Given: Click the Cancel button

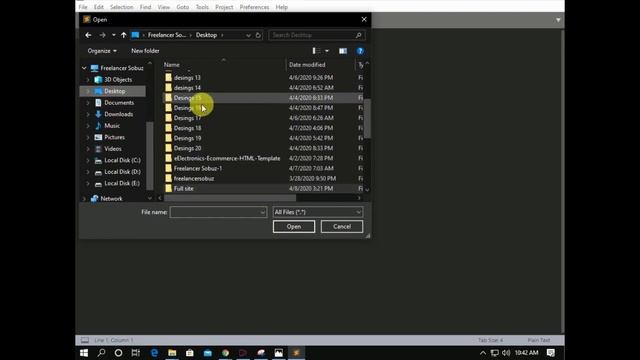Looking at the screenshot, I should [x=342, y=227].
